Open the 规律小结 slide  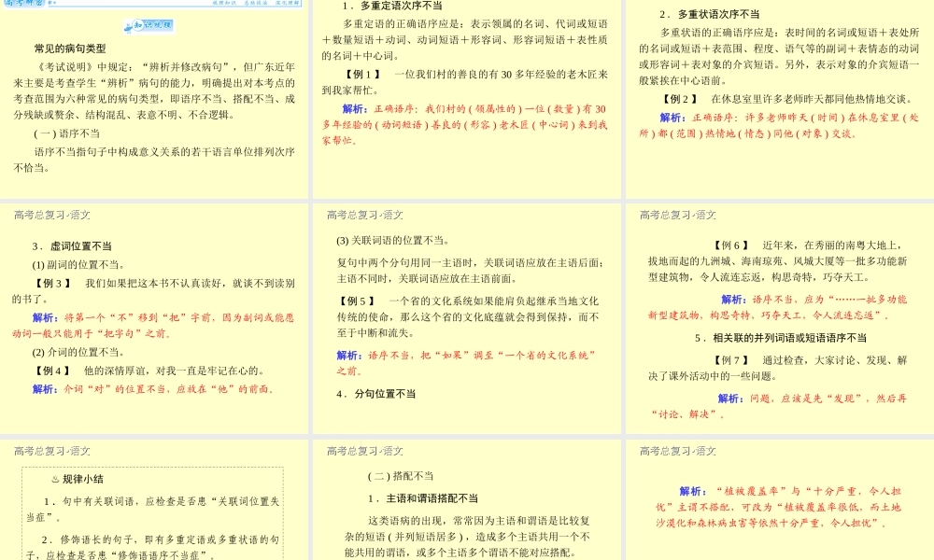(x=154, y=500)
